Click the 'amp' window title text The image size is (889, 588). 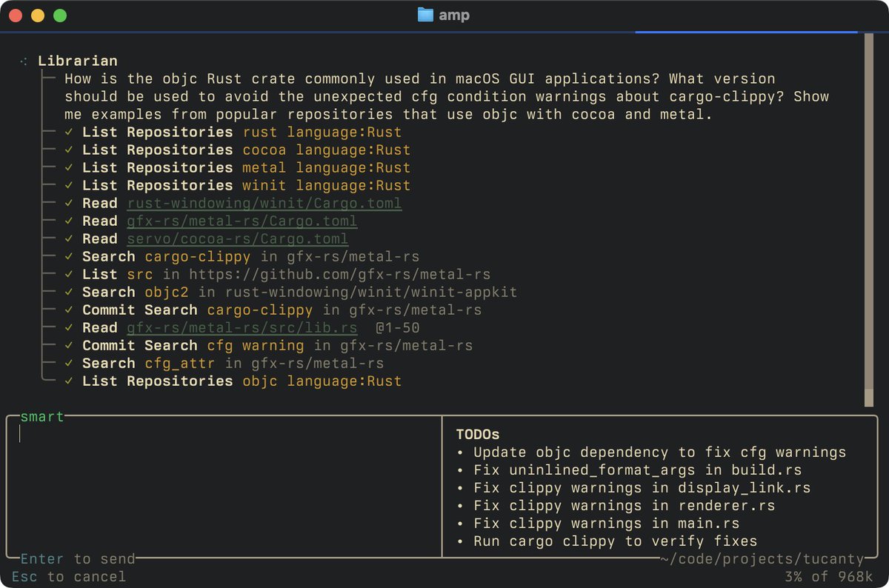click(454, 15)
